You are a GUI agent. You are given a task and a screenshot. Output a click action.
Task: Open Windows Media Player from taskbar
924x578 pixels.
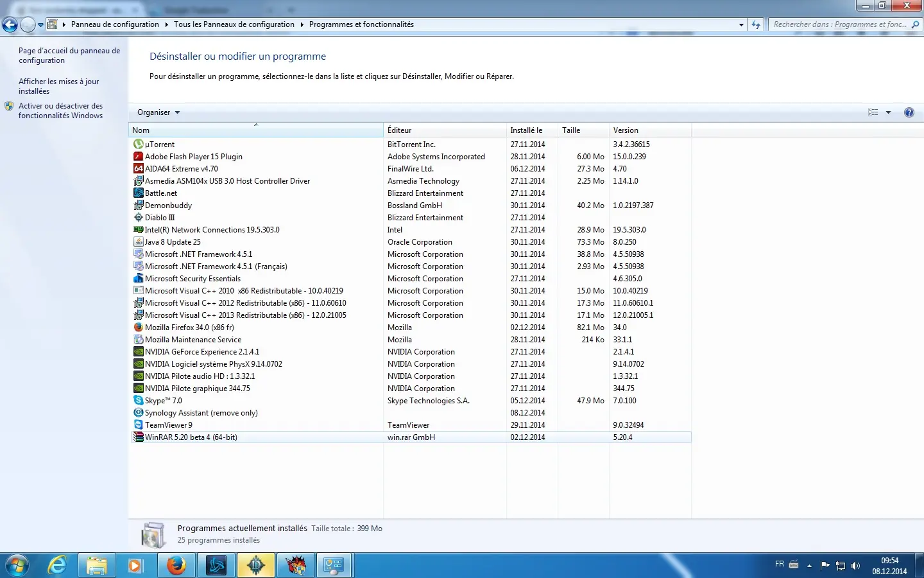point(135,566)
